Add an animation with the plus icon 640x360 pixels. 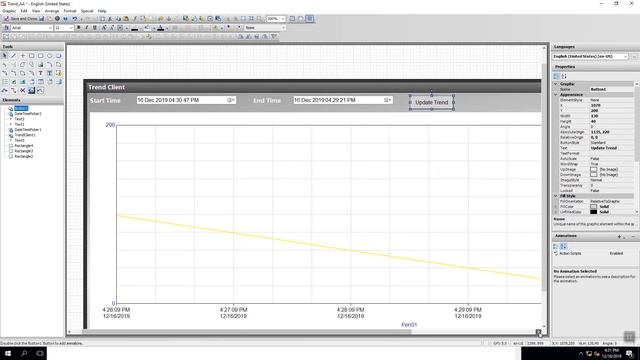(x=619, y=236)
